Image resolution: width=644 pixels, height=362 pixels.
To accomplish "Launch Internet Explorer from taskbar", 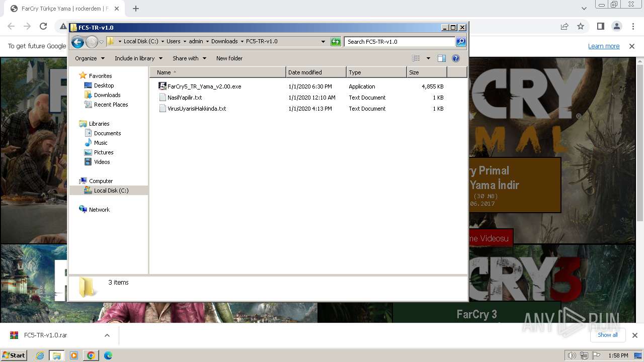I will coord(40,355).
